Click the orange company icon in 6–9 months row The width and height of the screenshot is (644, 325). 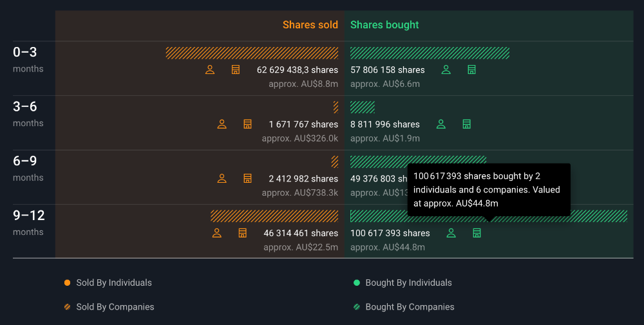click(x=247, y=178)
